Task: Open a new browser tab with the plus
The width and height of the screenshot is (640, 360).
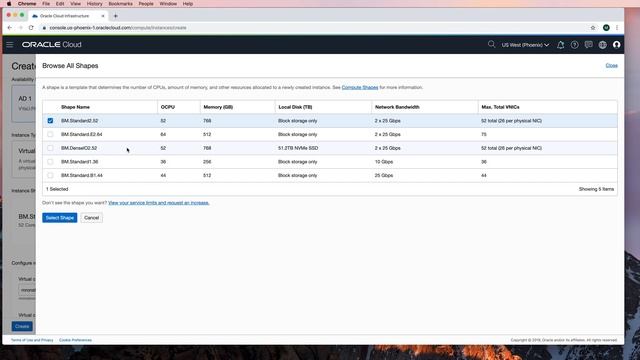Action: tap(116, 16)
